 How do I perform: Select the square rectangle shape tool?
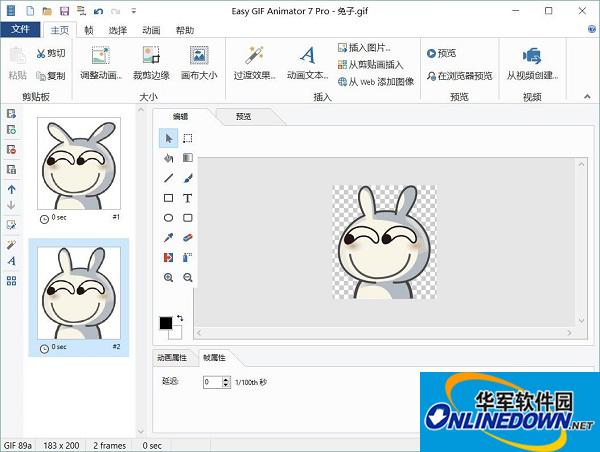[x=168, y=198]
